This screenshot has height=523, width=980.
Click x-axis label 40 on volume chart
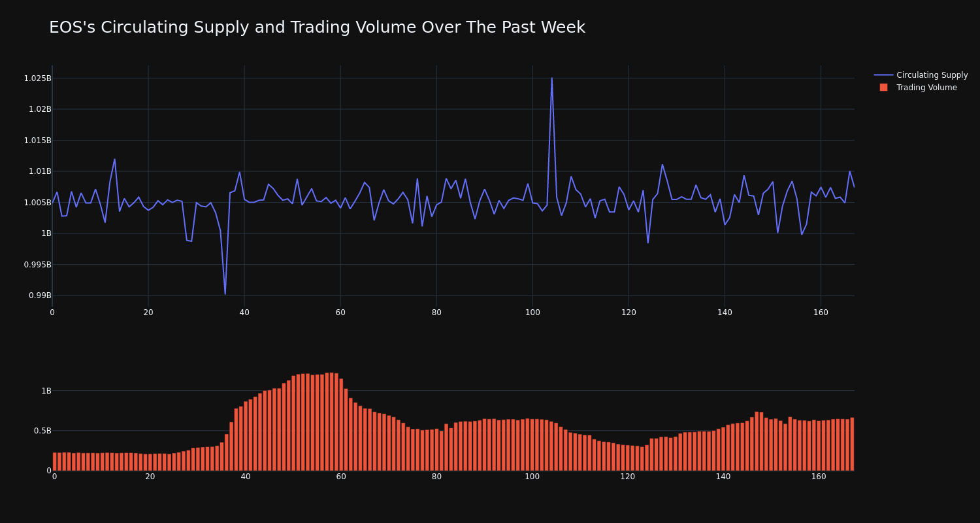(246, 477)
